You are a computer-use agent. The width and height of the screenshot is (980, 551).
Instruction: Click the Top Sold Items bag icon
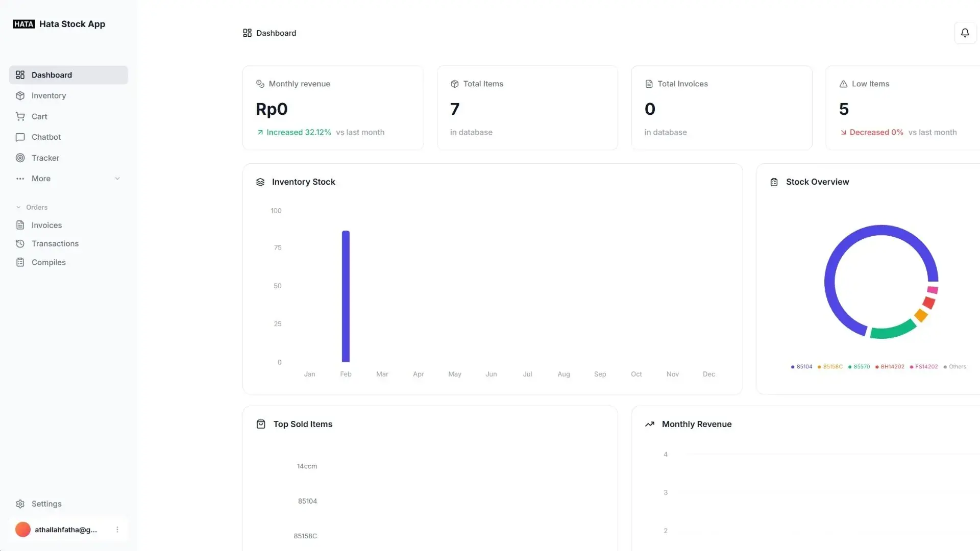(261, 424)
